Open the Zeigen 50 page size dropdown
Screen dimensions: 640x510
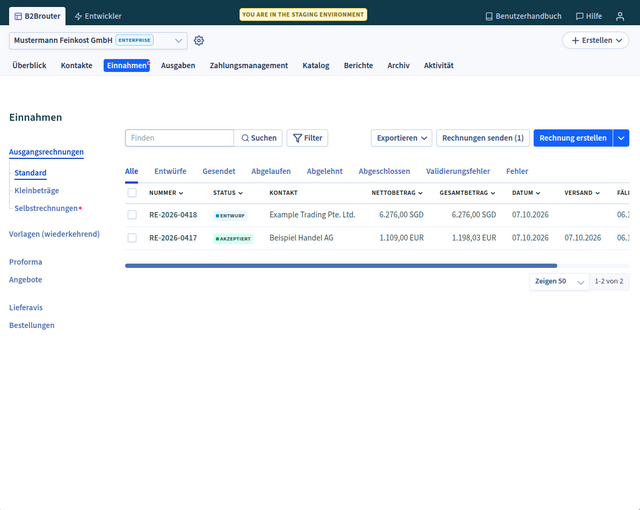pyautogui.click(x=559, y=282)
